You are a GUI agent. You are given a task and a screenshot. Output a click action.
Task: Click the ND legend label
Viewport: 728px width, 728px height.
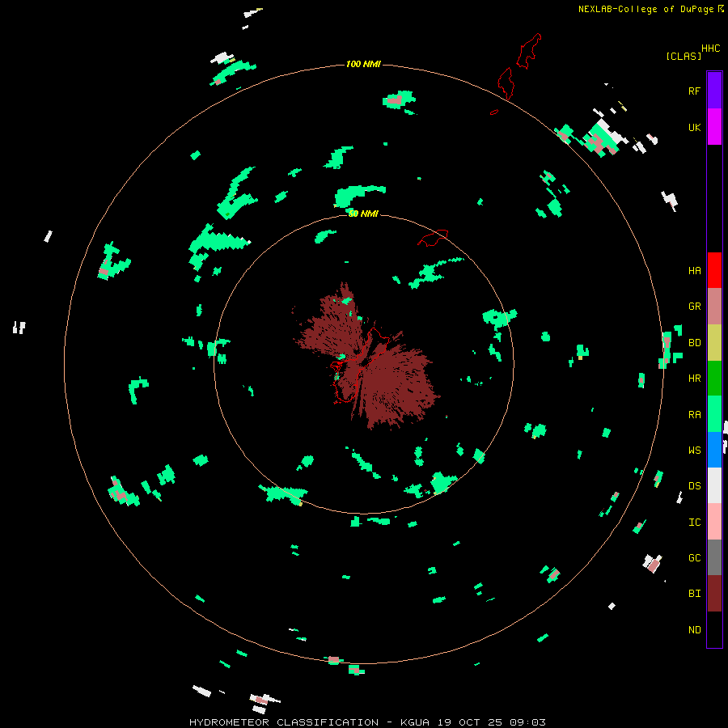pos(694,630)
